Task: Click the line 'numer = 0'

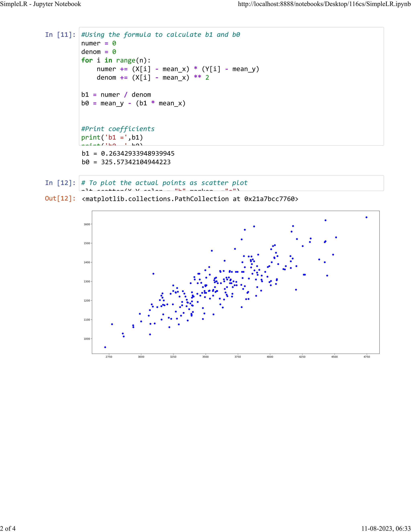Action: [x=99, y=43]
